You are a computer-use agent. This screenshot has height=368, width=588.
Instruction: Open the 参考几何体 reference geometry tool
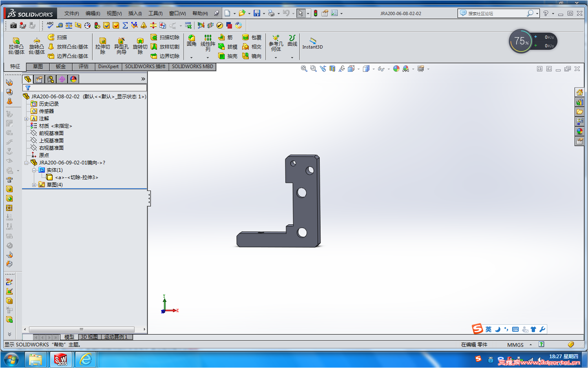point(276,43)
